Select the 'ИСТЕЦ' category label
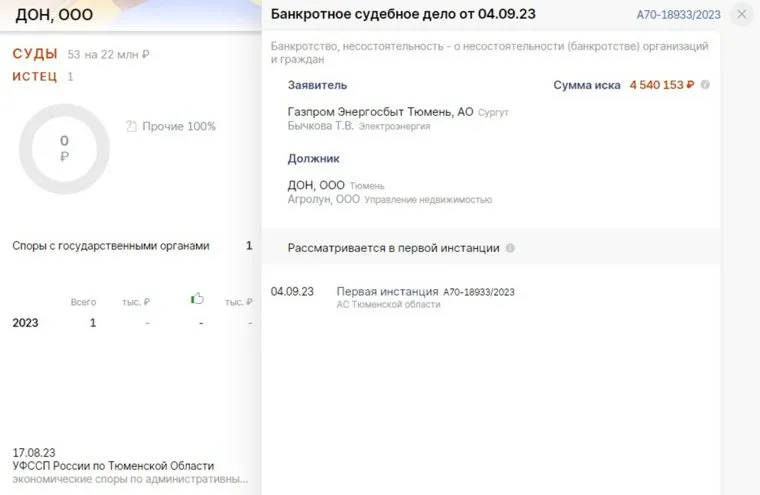760x495 pixels. click(x=35, y=77)
